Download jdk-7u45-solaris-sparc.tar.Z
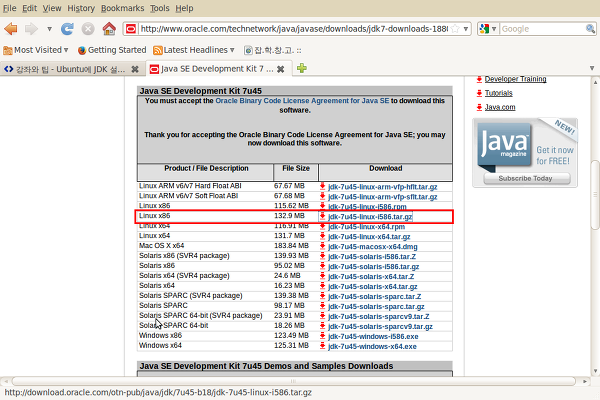Image resolution: width=600 pixels, height=400 pixels. click(375, 296)
